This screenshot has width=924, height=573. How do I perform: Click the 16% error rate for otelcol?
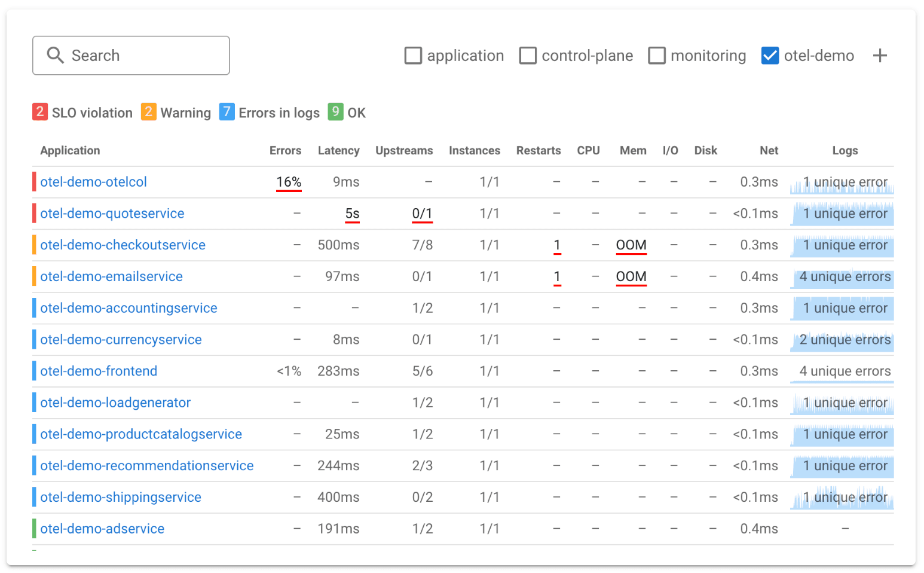(289, 182)
